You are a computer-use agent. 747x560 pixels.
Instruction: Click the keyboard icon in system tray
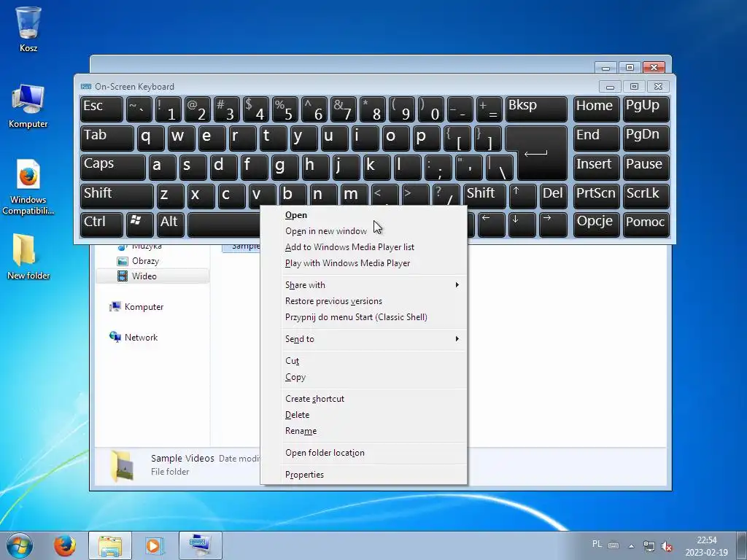coord(614,545)
